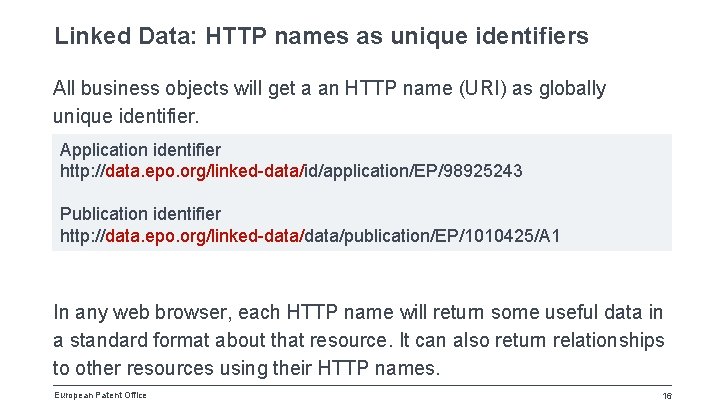Click the "Publication identifier" label
Viewport: 720px width, 405px height.
[x=140, y=214]
